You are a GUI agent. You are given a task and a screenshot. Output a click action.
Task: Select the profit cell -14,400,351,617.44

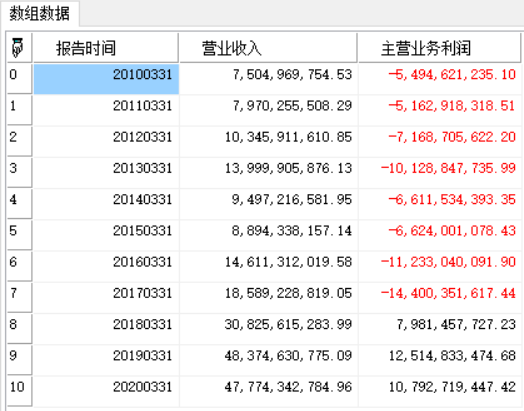click(440, 297)
